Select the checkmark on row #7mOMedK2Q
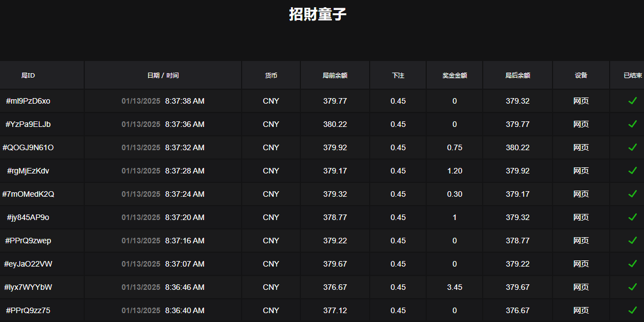This screenshot has height=322, width=644. click(x=631, y=194)
